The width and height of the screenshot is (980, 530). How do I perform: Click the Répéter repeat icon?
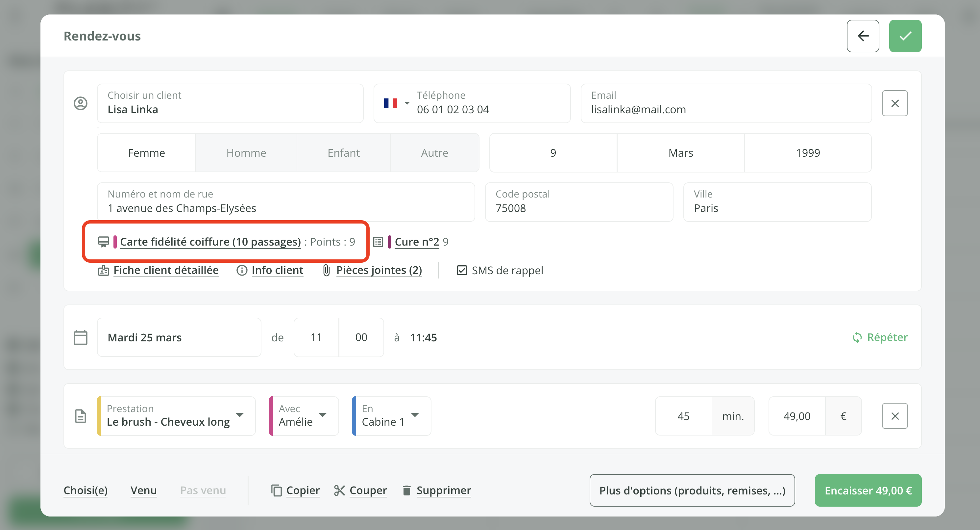coord(857,337)
